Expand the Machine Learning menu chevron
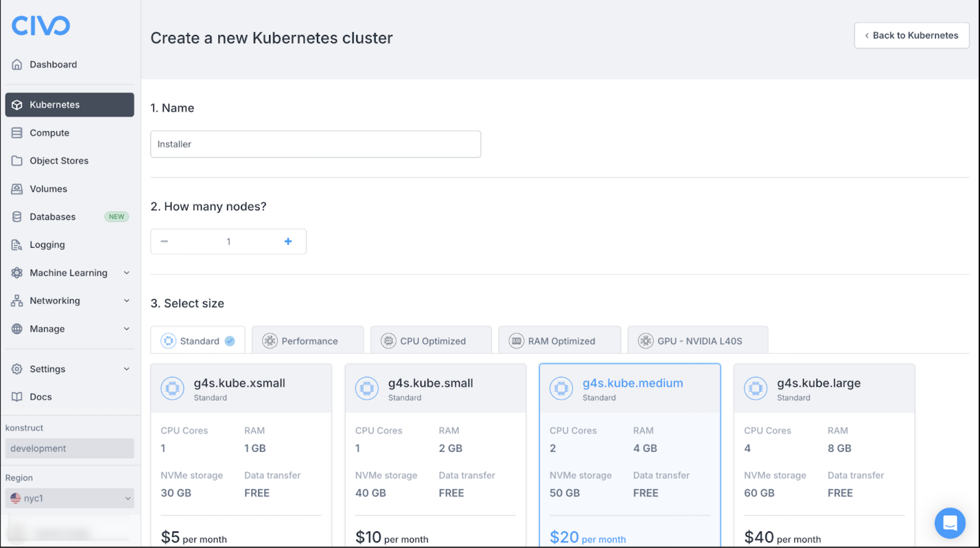This screenshot has height=548, width=980. tap(127, 273)
